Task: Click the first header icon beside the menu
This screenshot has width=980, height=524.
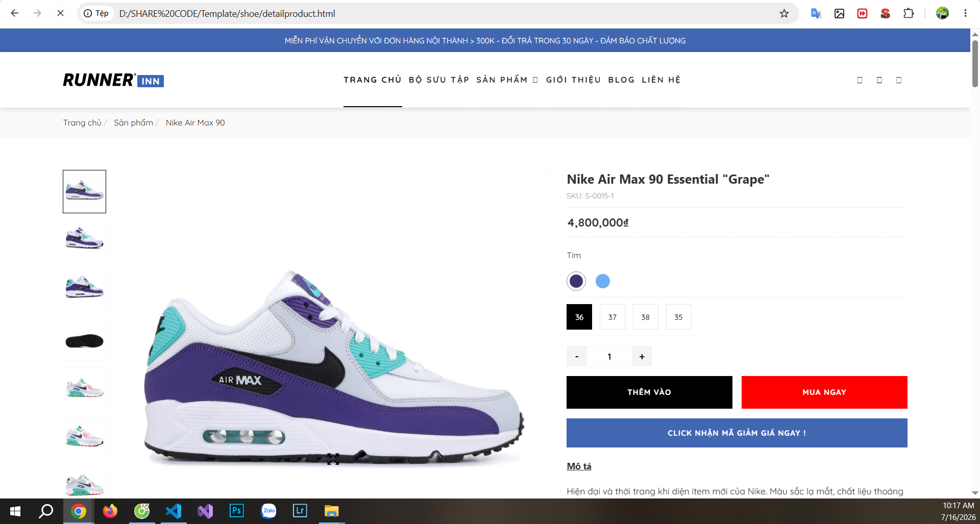Action: point(860,80)
